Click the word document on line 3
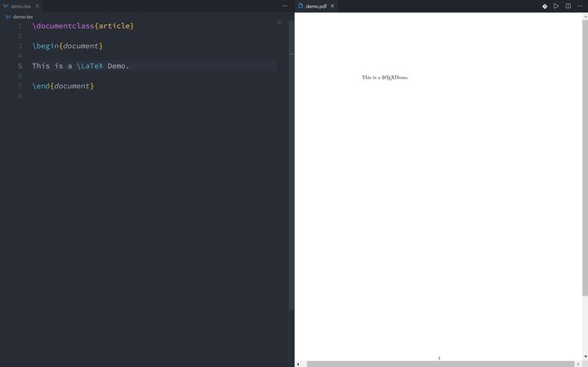 [81, 46]
